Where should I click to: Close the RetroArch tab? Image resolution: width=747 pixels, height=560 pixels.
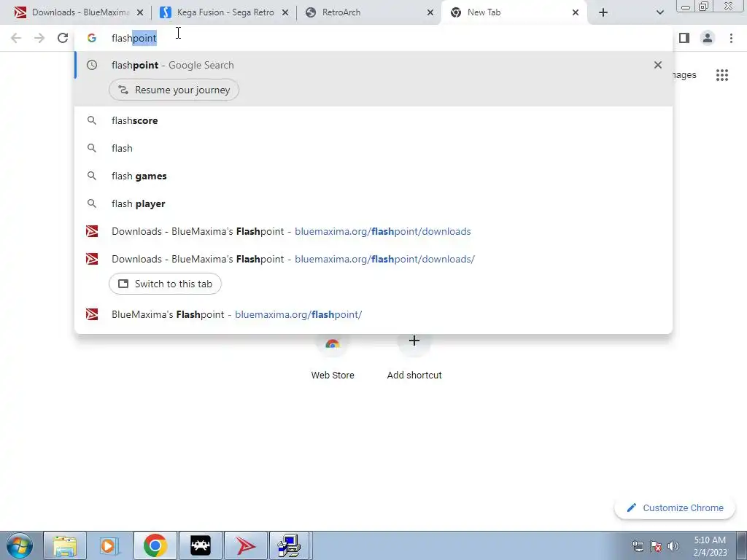click(430, 12)
